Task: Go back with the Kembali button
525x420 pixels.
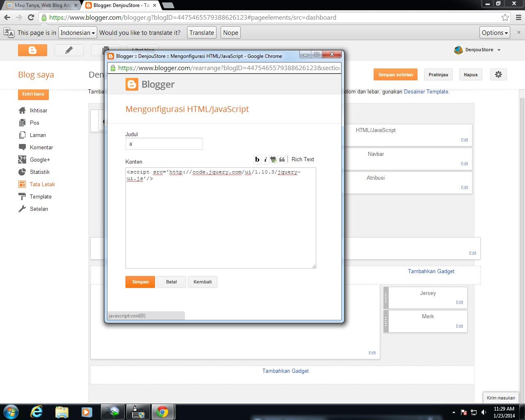Action: tap(203, 282)
